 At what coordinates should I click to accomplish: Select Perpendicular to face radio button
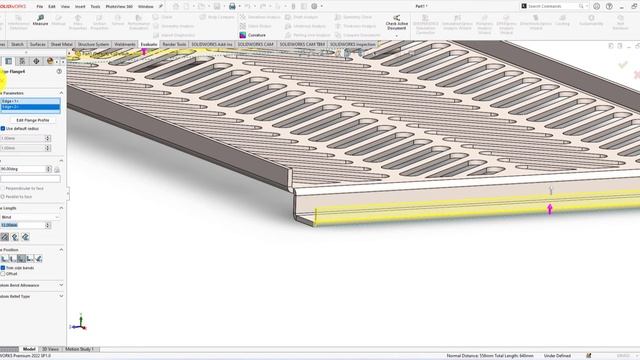[2, 189]
